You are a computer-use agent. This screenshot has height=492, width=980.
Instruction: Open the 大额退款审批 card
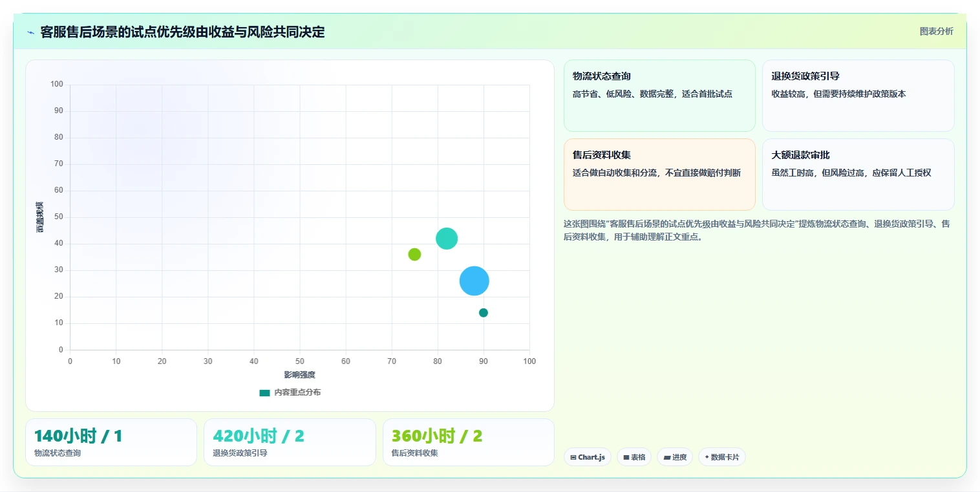point(858,175)
